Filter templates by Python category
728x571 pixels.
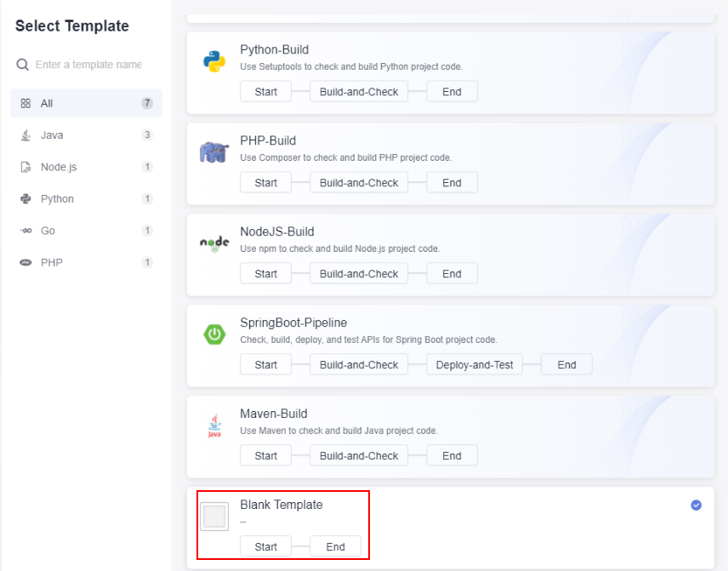click(87, 199)
